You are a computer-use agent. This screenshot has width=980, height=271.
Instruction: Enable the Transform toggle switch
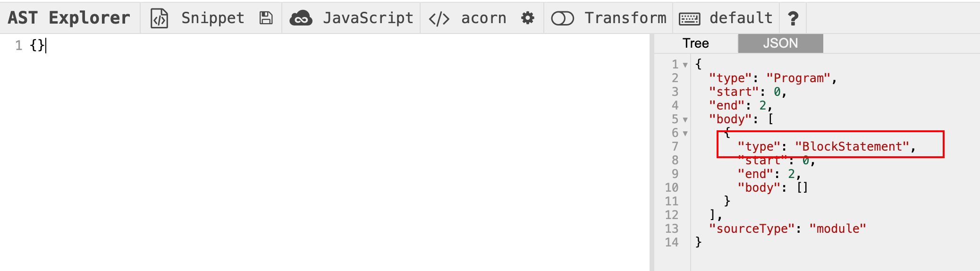tap(562, 18)
